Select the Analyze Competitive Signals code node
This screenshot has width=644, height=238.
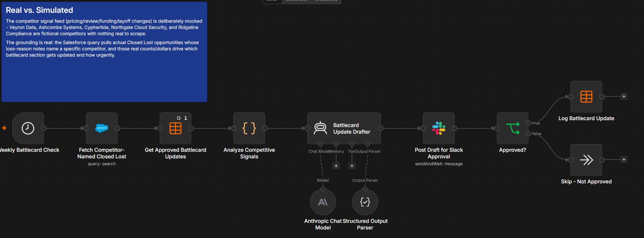249,128
